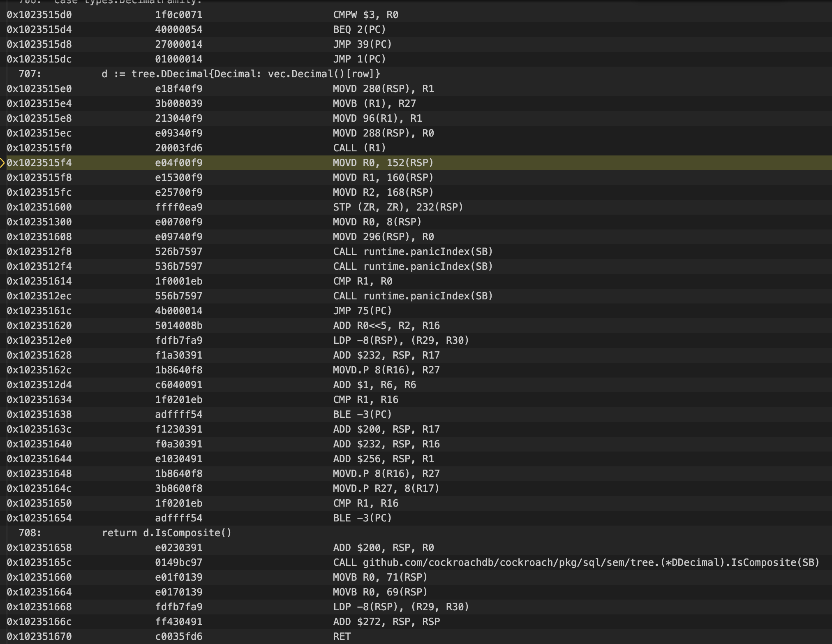832x644 pixels.
Task: Select address 0x1023515d0
Action: pyautogui.click(x=39, y=15)
